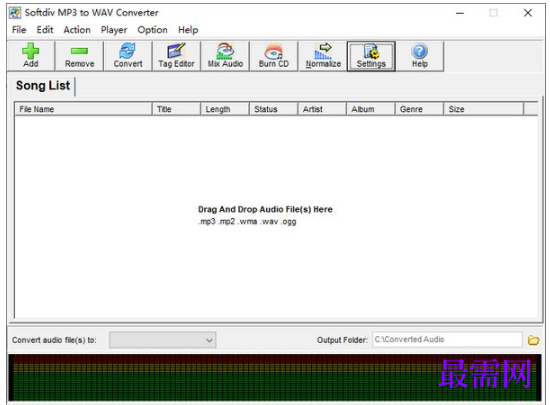
Task: Click the Output Folder label
Action: [342, 340]
